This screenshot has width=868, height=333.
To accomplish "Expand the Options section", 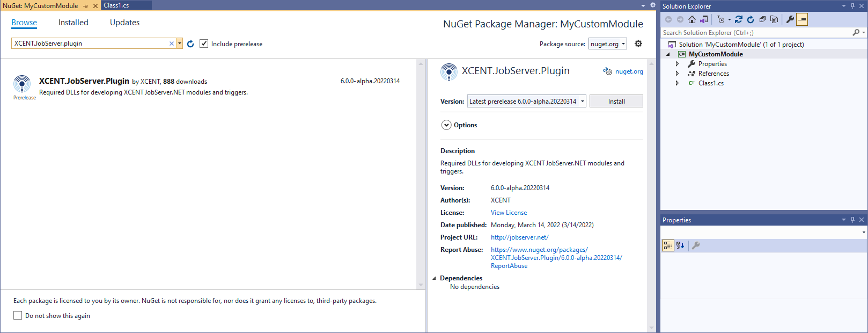I will [x=446, y=125].
